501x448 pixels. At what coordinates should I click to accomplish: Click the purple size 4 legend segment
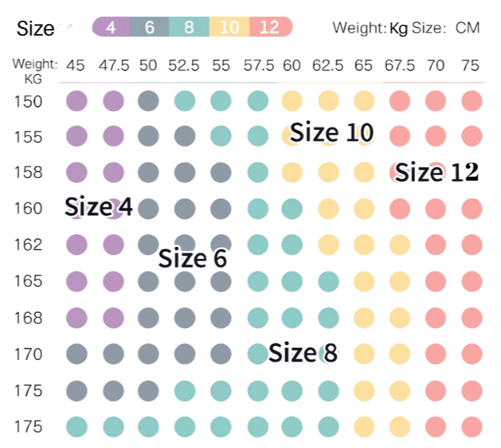112,28
